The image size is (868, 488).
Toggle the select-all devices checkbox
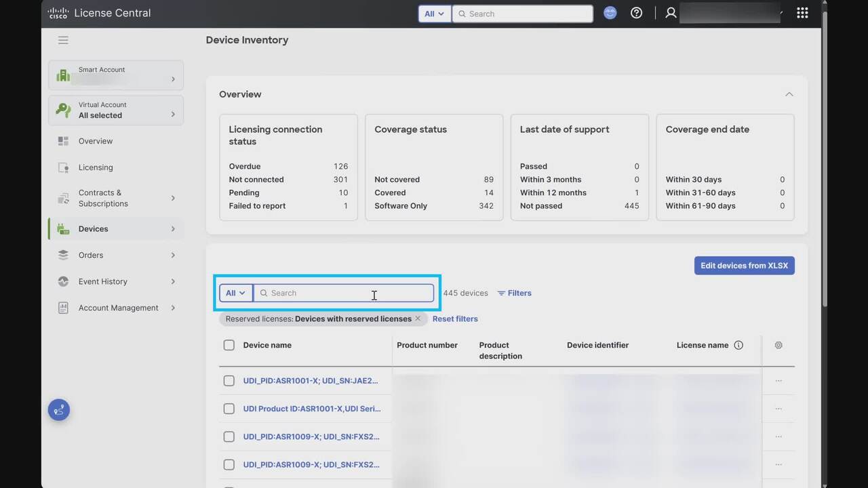[229, 345]
